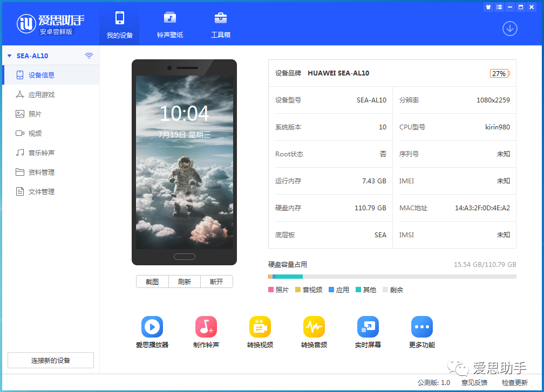Click the skin shirt icon in title bar

pos(488,7)
